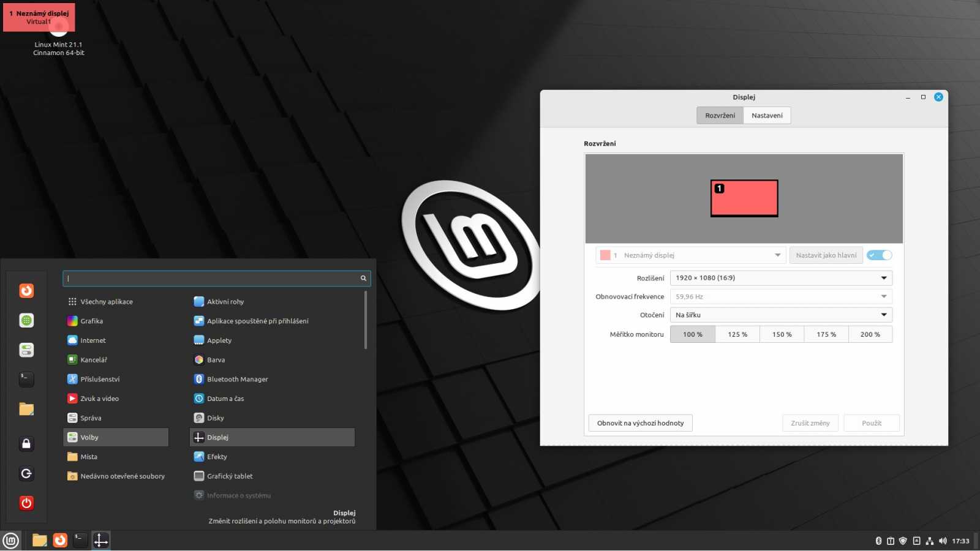Click Obnovit na výchozí hodnoty button
The width and height of the screenshot is (980, 551).
[x=641, y=423]
